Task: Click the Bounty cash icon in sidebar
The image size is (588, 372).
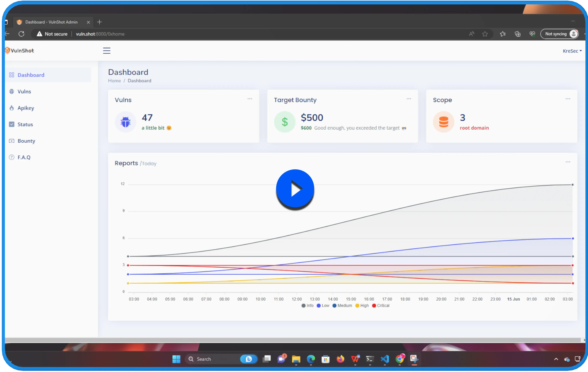Action: (x=11, y=141)
